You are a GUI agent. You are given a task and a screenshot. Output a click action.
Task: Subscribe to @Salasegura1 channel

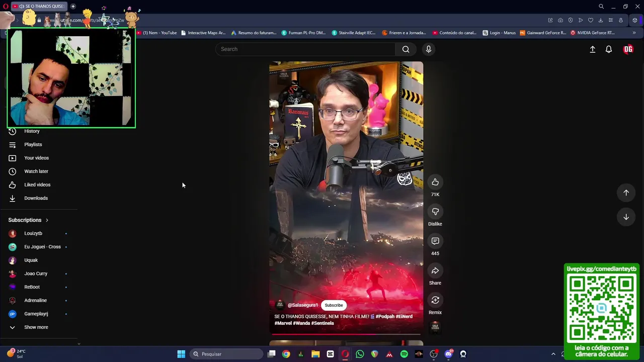[x=334, y=305]
